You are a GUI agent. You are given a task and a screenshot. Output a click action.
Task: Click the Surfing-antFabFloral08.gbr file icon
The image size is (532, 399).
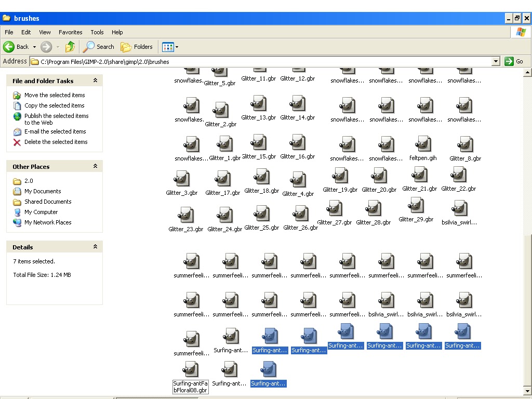pos(190,370)
